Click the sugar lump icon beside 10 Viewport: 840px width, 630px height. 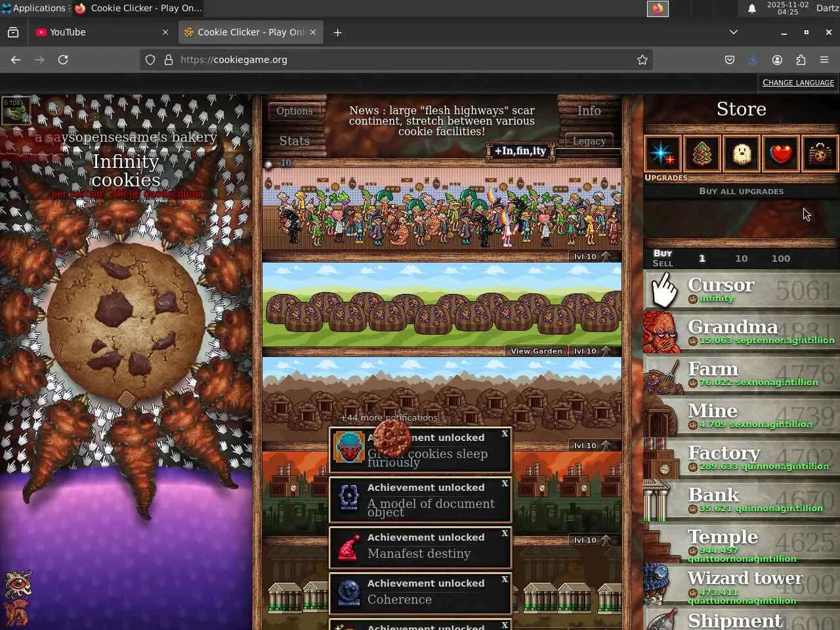[x=268, y=163]
